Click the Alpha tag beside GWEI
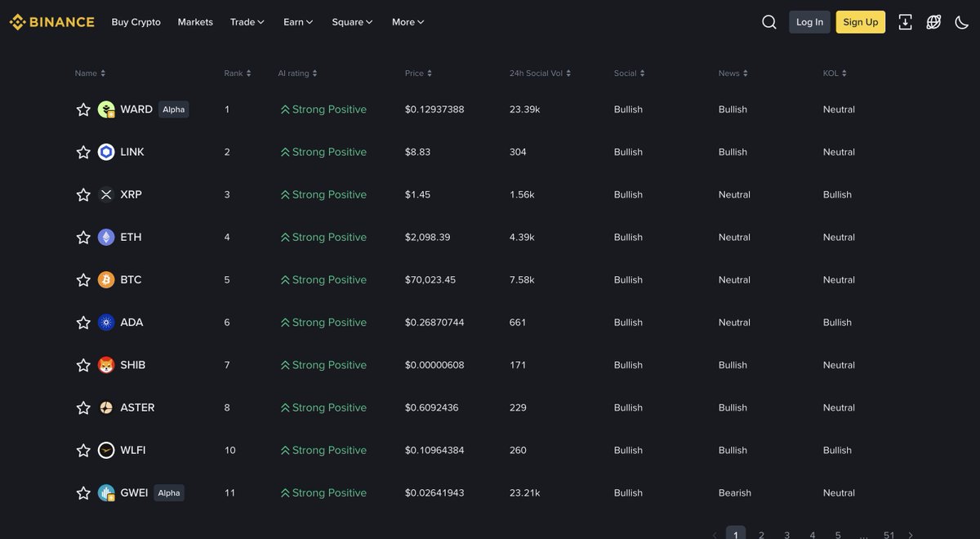Screen dimensions: 980x539 (169, 492)
